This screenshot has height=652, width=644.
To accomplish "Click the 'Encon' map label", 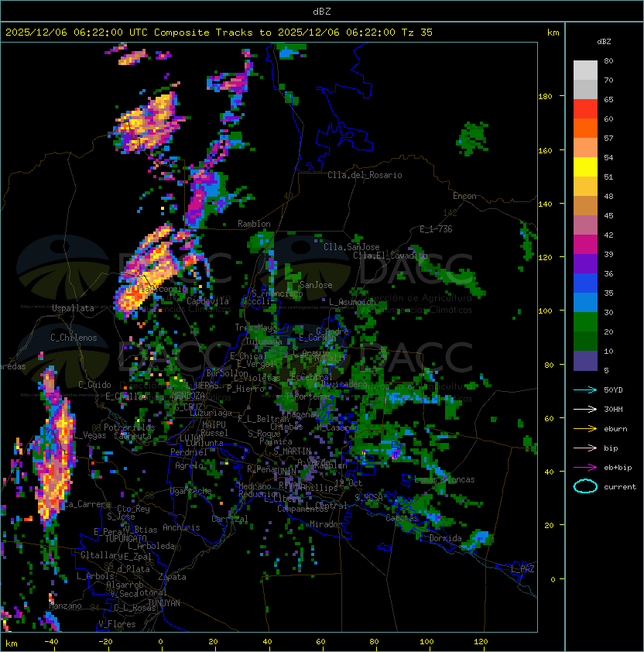I will pyautogui.click(x=464, y=196).
